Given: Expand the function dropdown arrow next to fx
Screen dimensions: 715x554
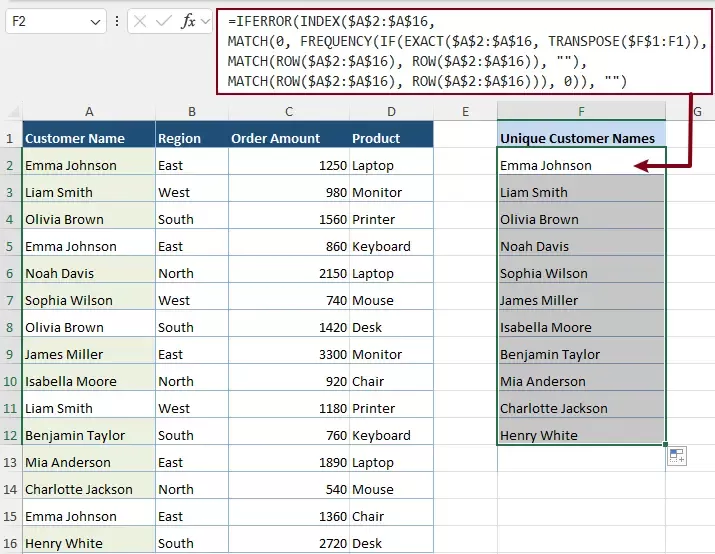Looking at the screenshot, I should point(205,21).
